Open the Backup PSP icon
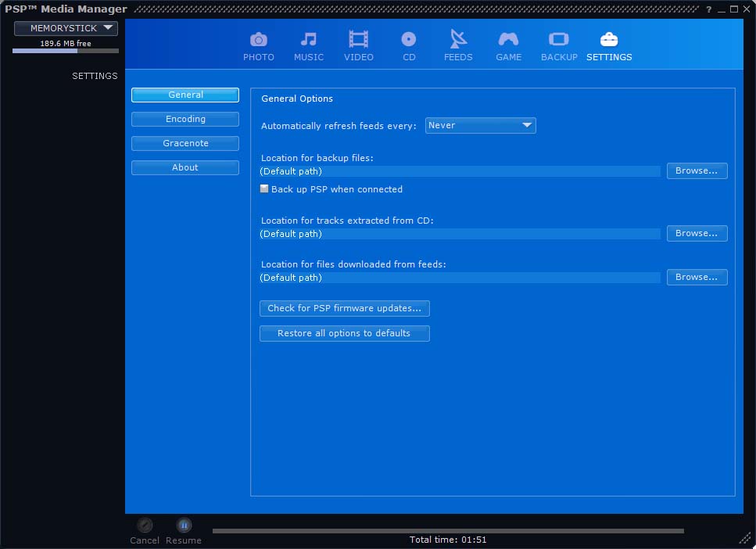756x549 pixels. coord(559,39)
